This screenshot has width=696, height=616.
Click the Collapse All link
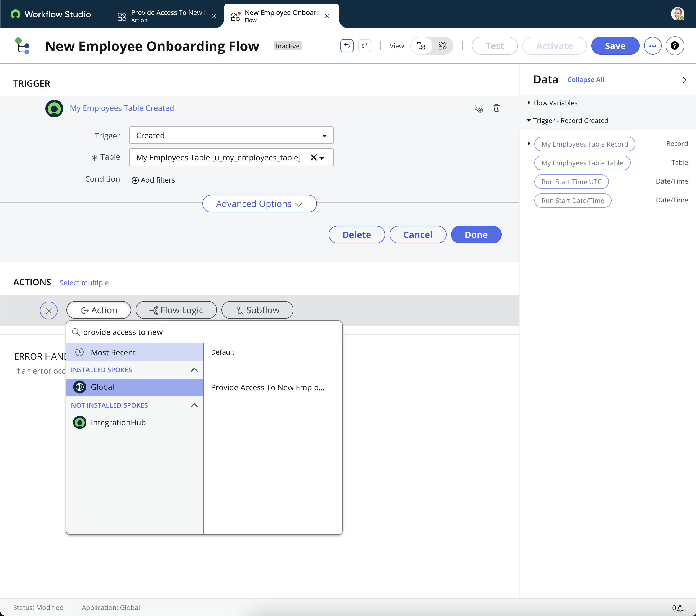click(586, 80)
